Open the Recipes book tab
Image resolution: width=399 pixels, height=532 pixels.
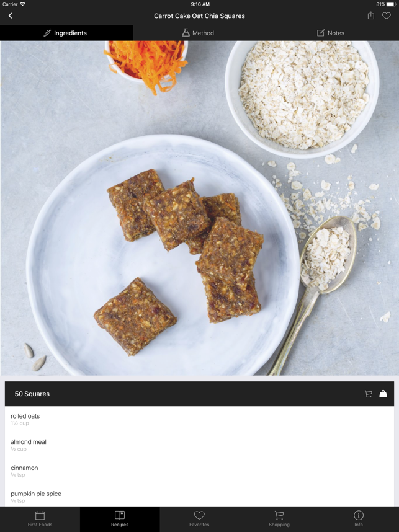coord(120,519)
